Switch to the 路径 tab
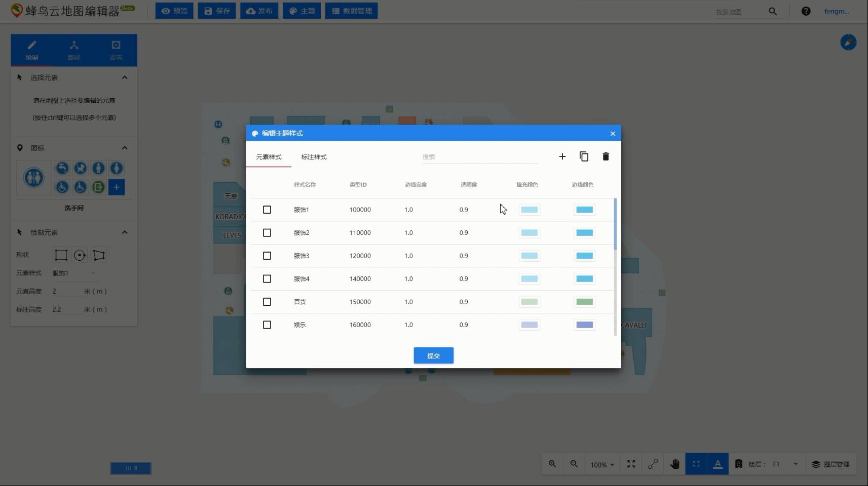 coord(74,50)
